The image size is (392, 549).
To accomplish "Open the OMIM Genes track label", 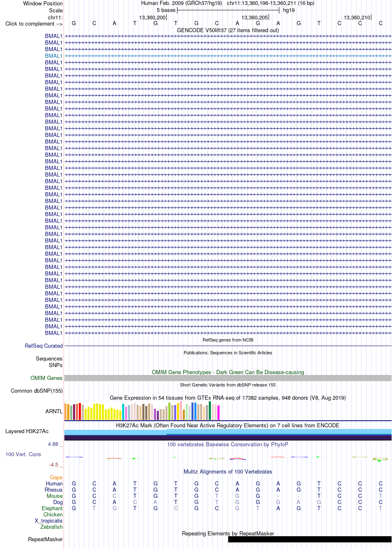I will click(47, 378).
